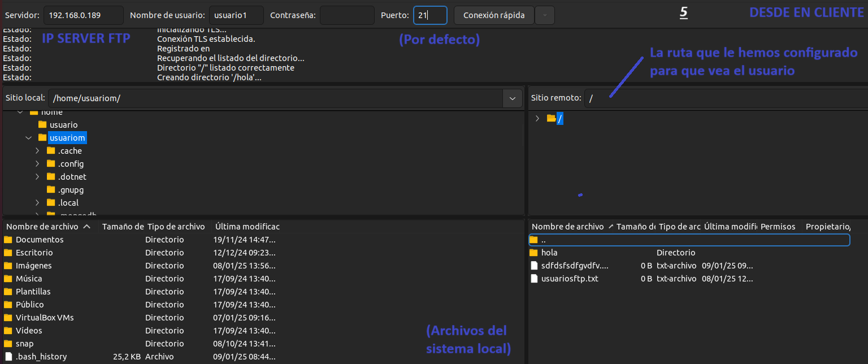Click the Contraseña password field

point(347,15)
